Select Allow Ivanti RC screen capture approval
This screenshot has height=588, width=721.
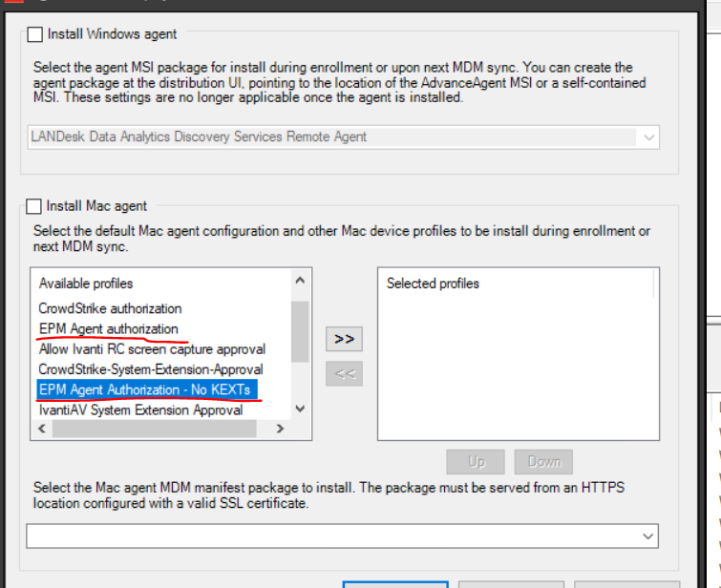pyautogui.click(x=152, y=349)
